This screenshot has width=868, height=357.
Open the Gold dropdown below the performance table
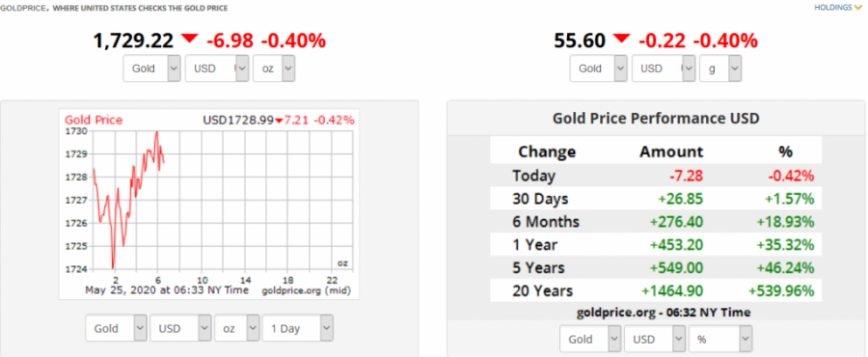(x=590, y=339)
